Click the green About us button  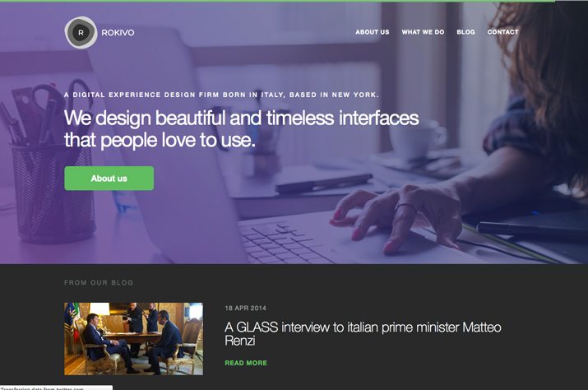click(109, 179)
